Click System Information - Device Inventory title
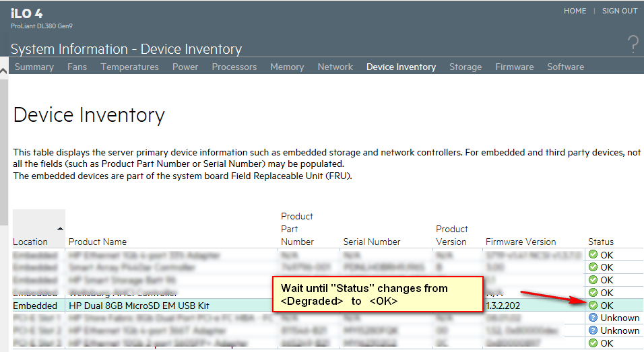Screen dimensions: 644x352 click(126, 49)
